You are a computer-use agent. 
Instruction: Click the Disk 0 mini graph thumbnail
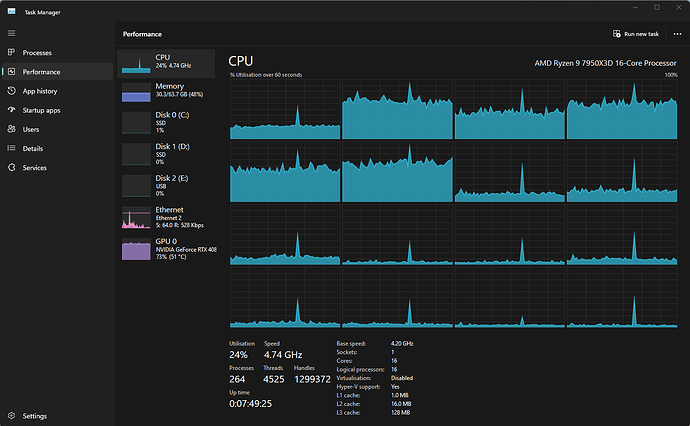(x=136, y=123)
